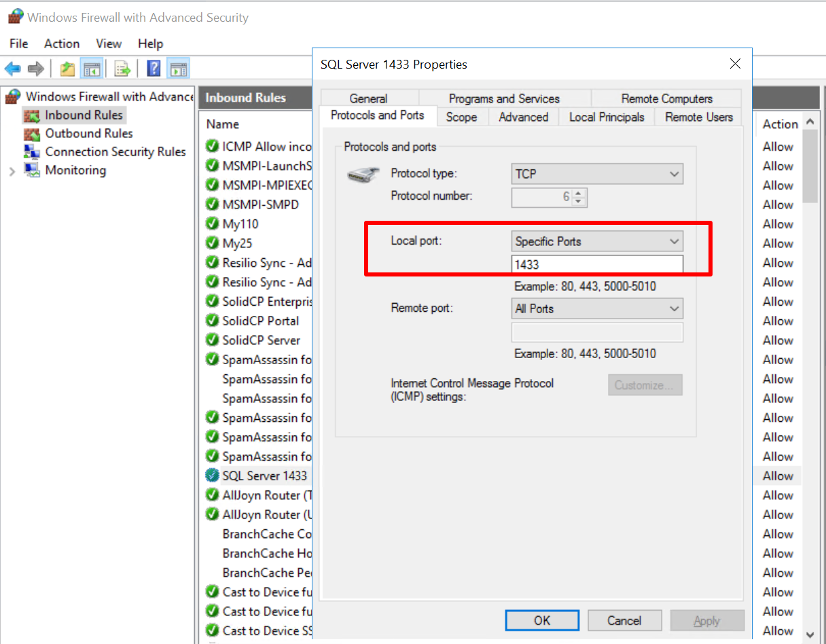
Task: Switch to the Remote Computers tab
Action: (666, 99)
